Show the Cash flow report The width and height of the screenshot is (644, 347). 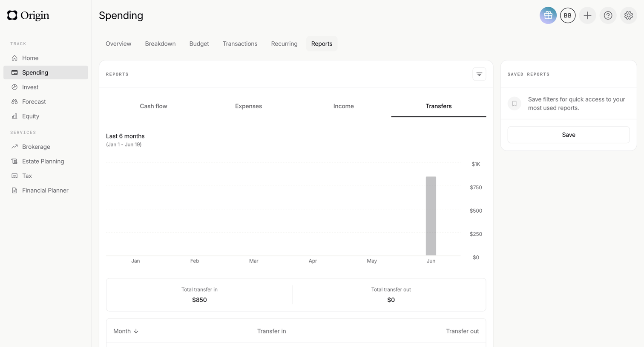click(x=153, y=106)
